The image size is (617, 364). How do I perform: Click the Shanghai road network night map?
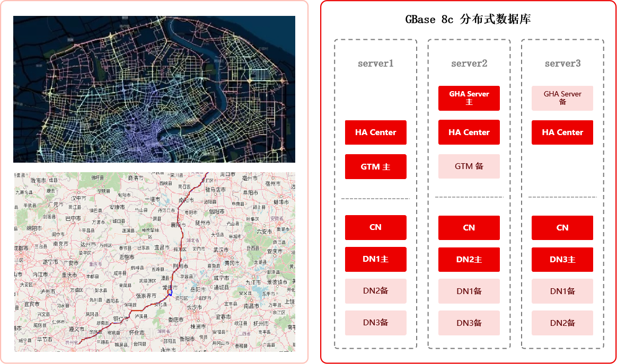point(154,90)
